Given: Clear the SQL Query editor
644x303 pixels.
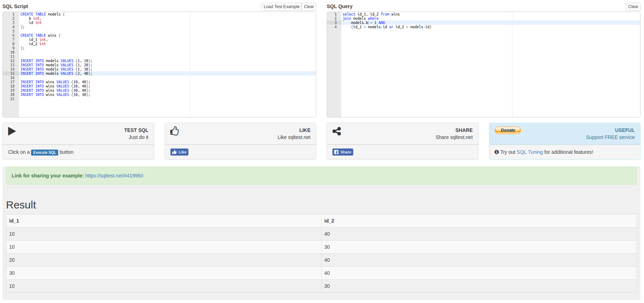Looking at the screenshot, I should (633, 7).
